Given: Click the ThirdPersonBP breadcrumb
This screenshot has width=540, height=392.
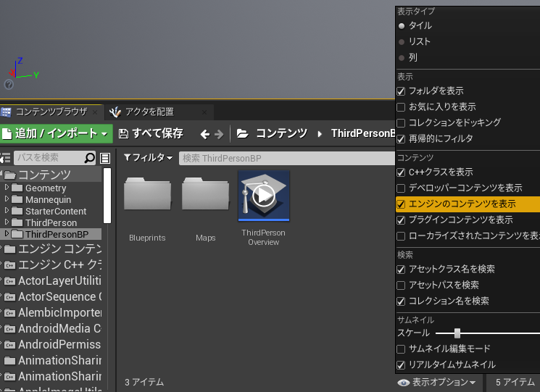Looking at the screenshot, I should (363, 133).
